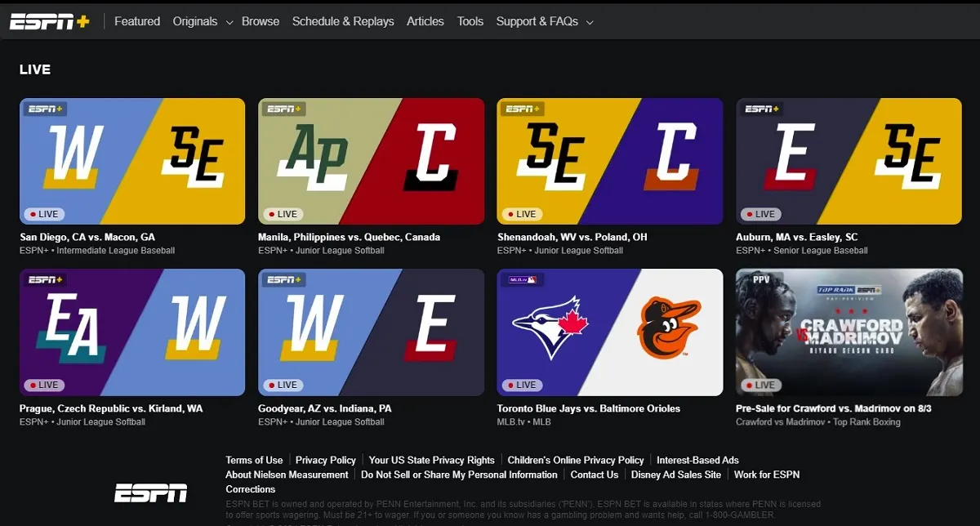Open the Prague vs. Kirkland game thumbnail
The image size is (980, 526).
point(132,332)
